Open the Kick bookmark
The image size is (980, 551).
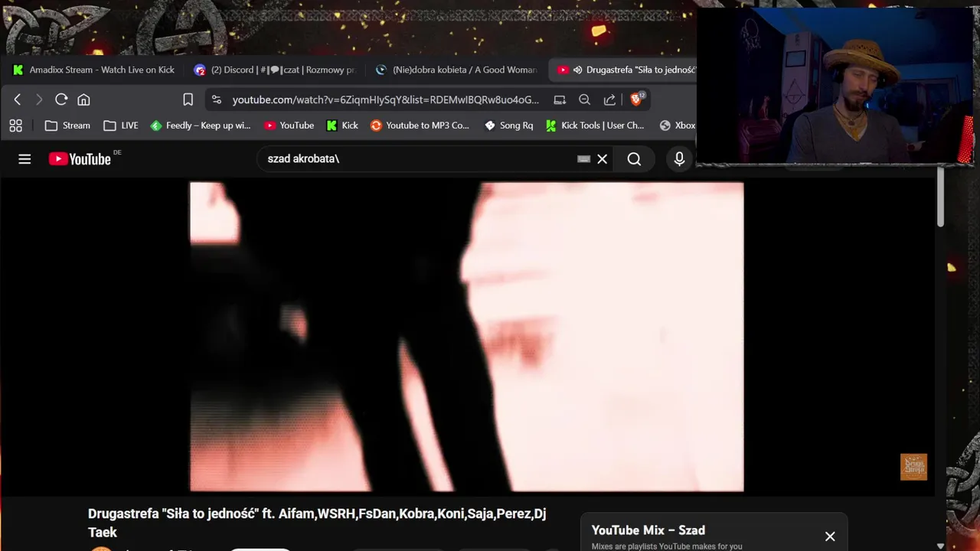click(x=342, y=126)
